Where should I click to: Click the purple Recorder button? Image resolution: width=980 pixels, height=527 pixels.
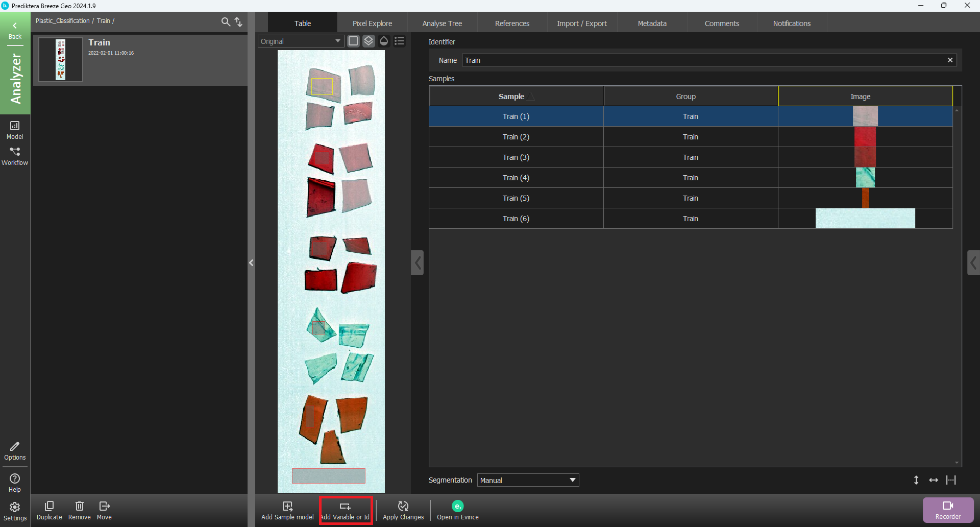pos(948,510)
